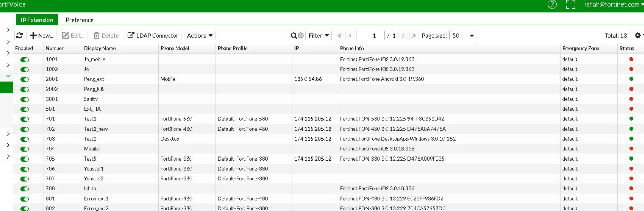This screenshot has width=644, height=211.
Task: Clear the search with the X icon
Action: (x=301, y=35)
